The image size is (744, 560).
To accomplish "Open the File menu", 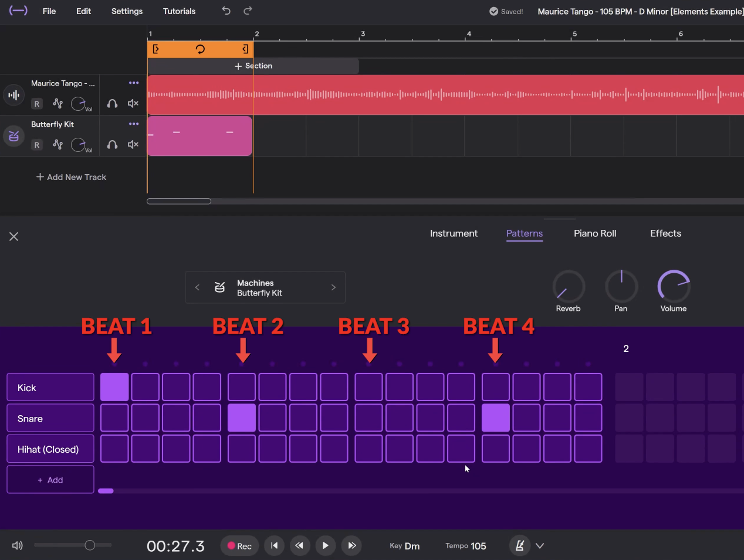I will pos(49,11).
